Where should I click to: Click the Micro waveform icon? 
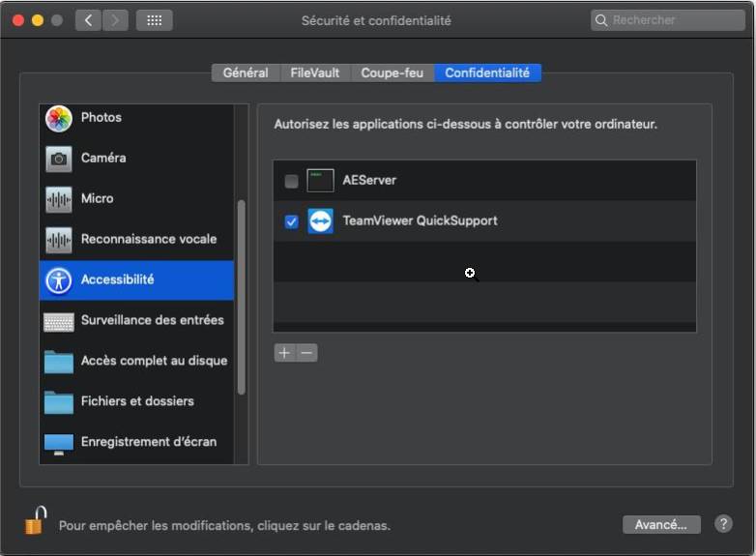point(59,199)
